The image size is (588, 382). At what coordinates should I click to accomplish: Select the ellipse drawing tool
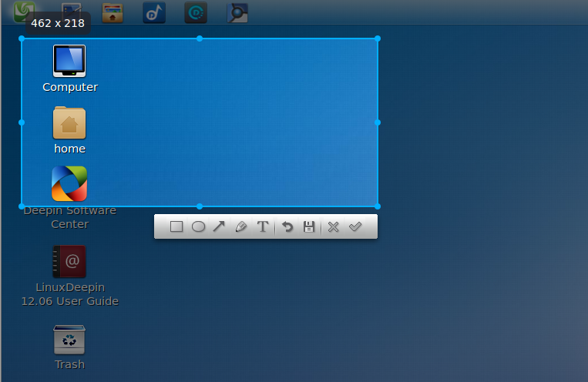tap(198, 227)
